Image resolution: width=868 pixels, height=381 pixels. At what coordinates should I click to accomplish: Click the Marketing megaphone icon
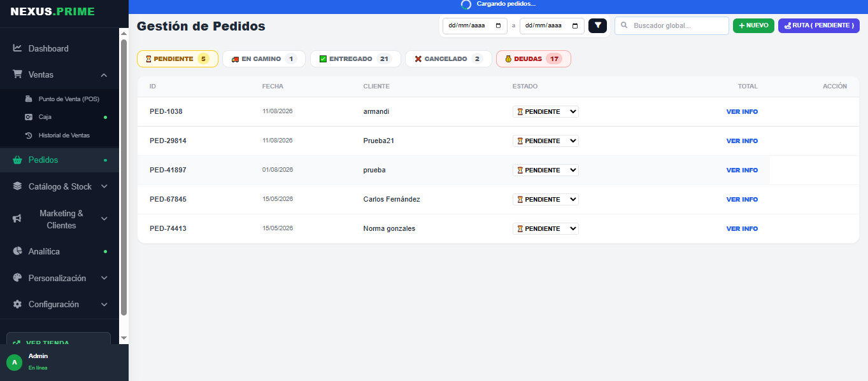(x=17, y=219)
